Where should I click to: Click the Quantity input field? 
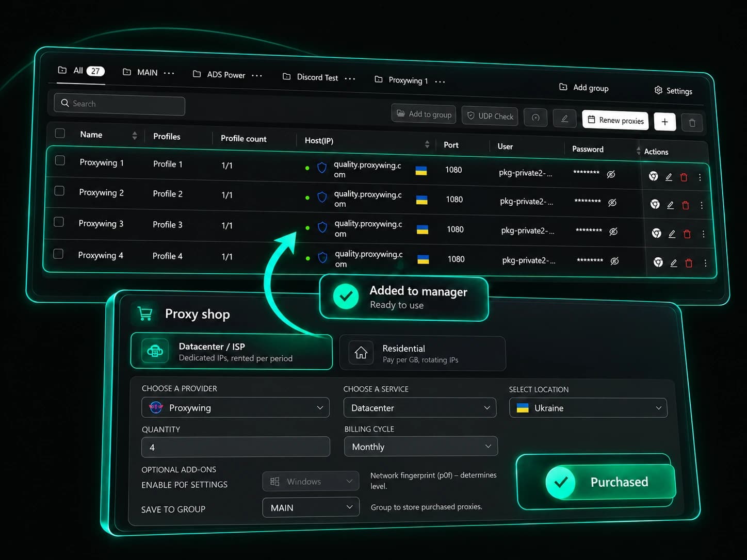click(x=236, y=447)
